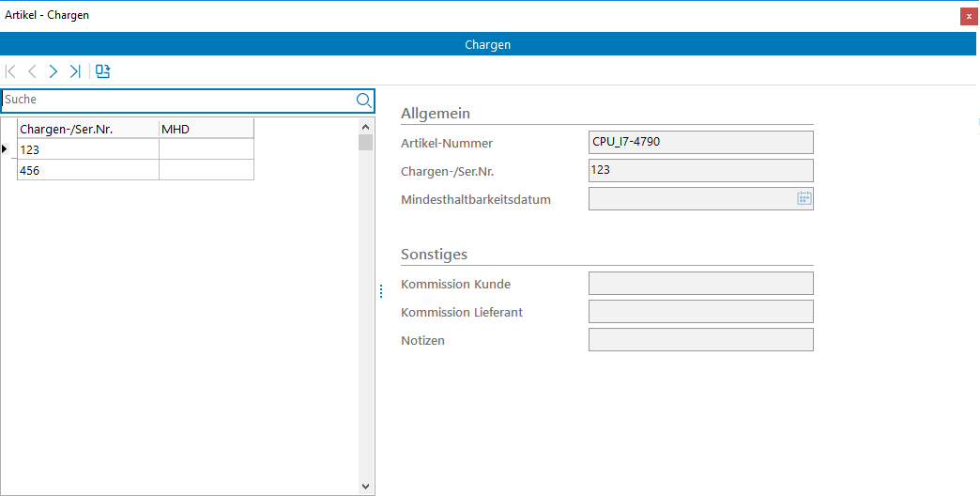Advance to the next batch record
This screenshot has height=496, width=980.
(x=54, y=71)
